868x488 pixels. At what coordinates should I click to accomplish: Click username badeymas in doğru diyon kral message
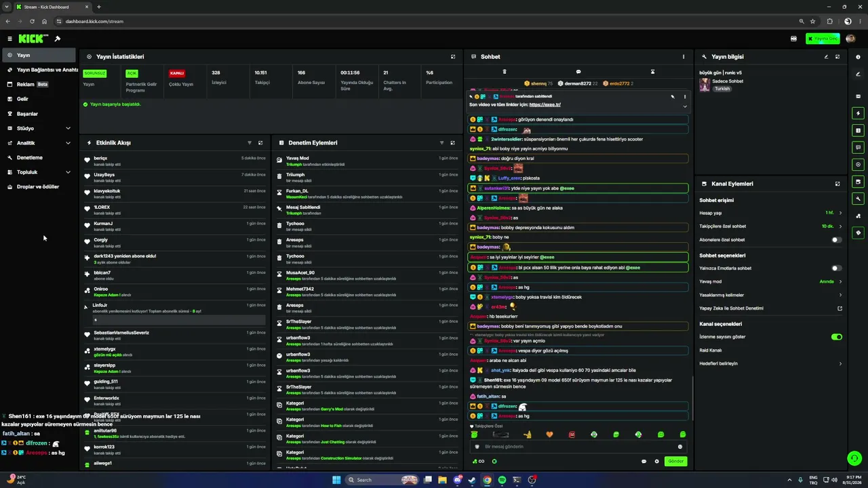point(488,159)
